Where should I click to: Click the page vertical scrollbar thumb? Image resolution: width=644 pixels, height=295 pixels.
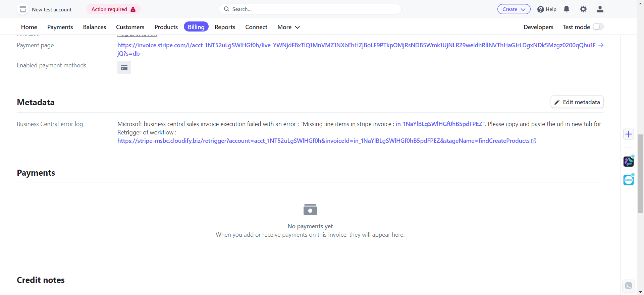[x=640, y=174]
